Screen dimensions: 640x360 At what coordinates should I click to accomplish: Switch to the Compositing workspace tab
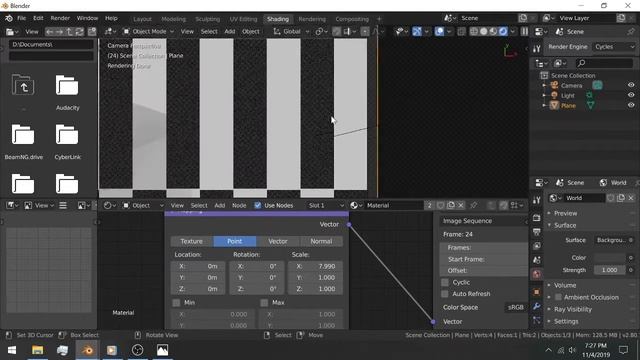pyautogui.click(x=352, y=19)
